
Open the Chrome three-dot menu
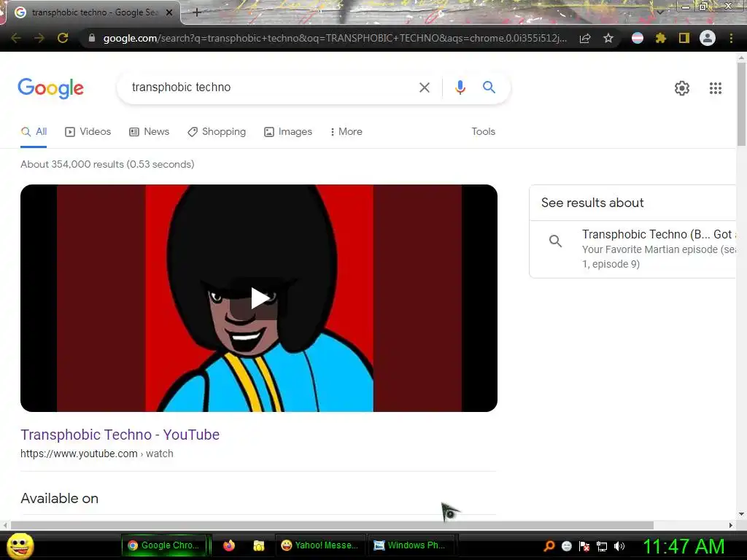731,38
